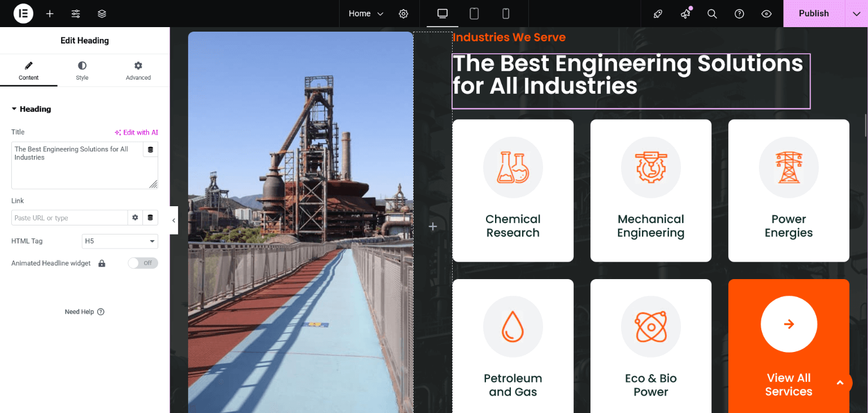
Task: Select the Power Energies title
Action: (x=789, y=226)
